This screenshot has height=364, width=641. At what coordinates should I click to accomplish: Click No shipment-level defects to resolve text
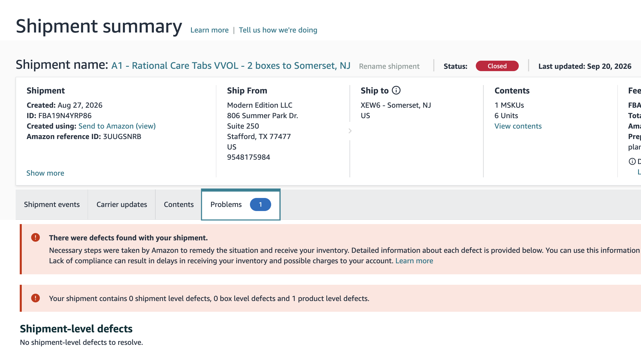(x=81, y=343)
